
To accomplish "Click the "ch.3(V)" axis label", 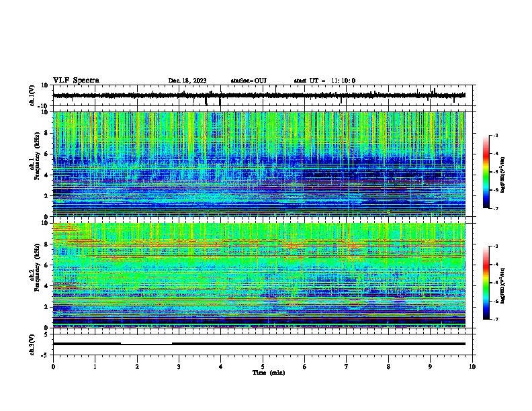I will pos(32,345).
